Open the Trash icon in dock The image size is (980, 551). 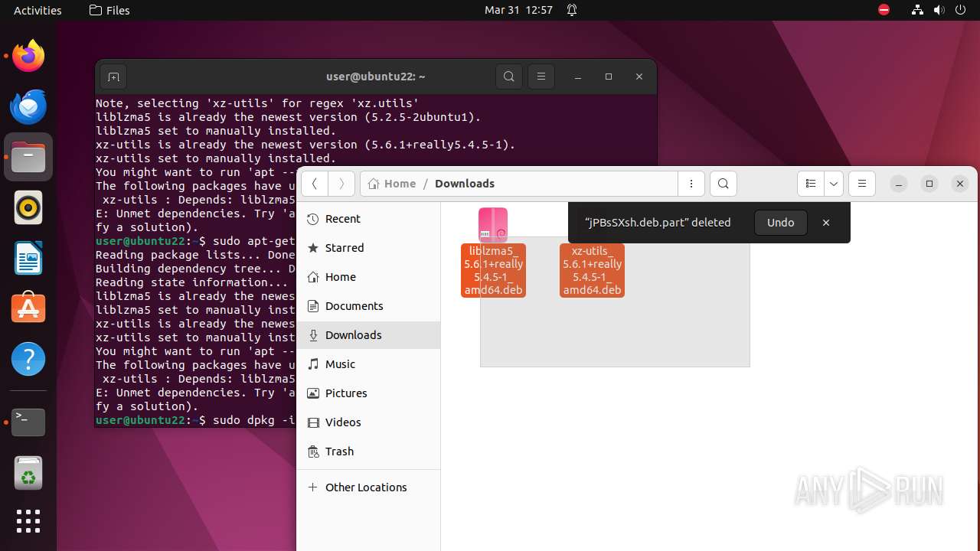click(x=28, y=472)
